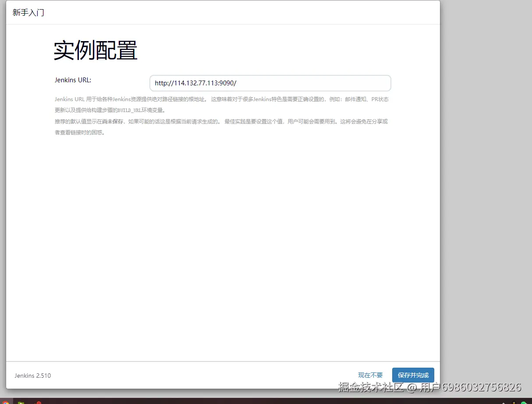Click the Jenkins URL input field
532x404 pixels.
click(x=270, y=83)
